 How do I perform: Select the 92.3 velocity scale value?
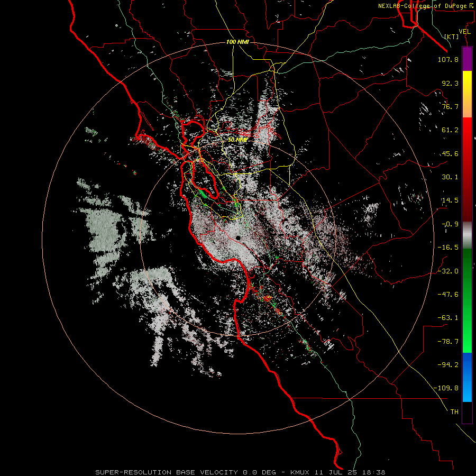coord(450,83)
